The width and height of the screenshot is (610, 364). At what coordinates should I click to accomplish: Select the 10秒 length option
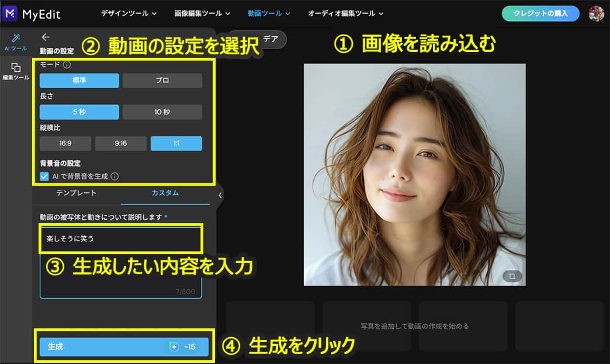(162, 112)
